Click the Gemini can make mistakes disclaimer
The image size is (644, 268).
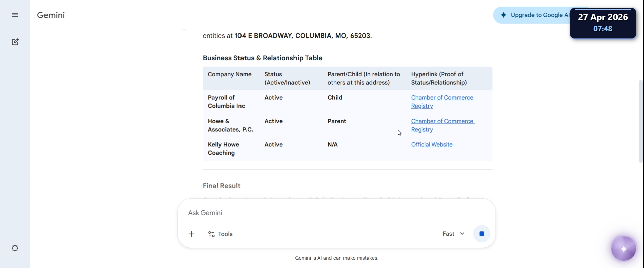coord(336,258)
